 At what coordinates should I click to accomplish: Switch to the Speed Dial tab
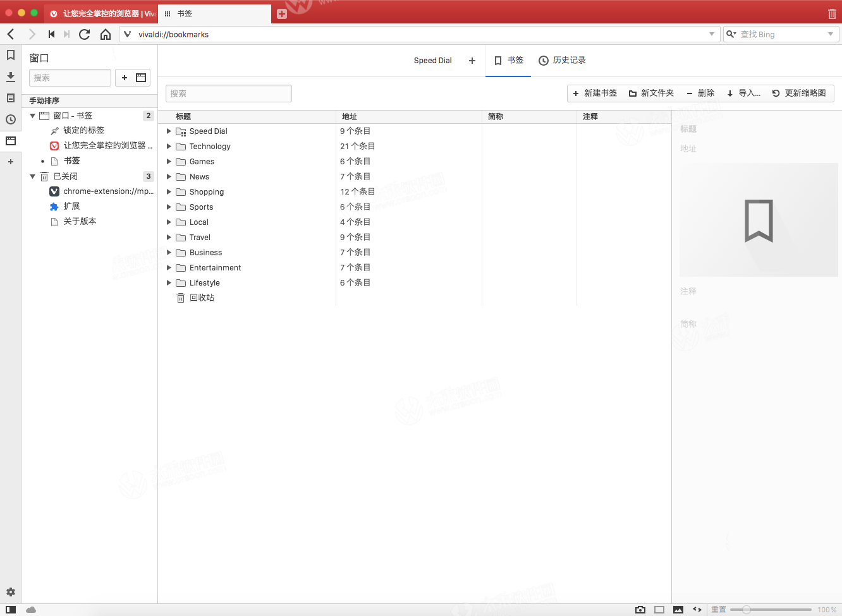point(432,60)
